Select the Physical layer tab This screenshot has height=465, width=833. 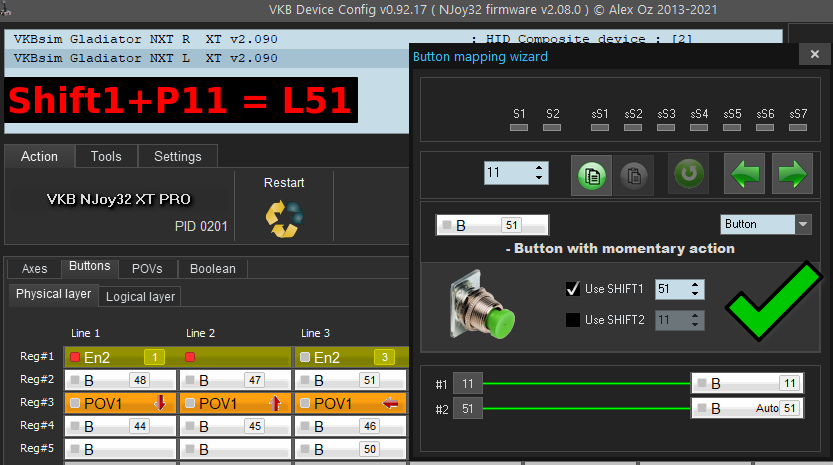pyautogui.click(x=54, y=294)
